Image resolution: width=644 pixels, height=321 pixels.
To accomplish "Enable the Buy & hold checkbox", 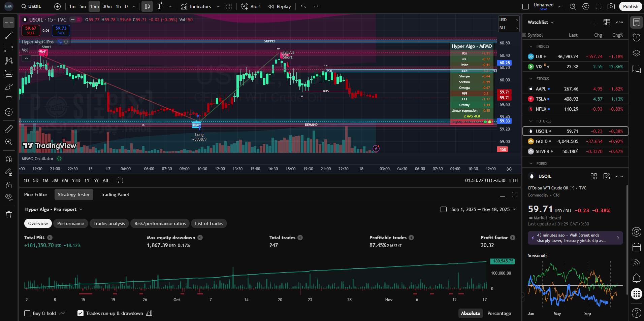I will [x=28, y=313].
